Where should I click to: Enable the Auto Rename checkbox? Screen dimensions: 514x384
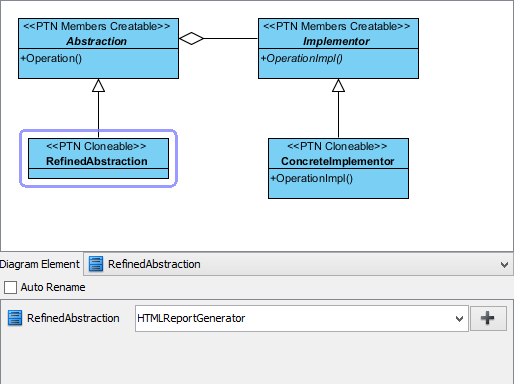click(10, 287)
